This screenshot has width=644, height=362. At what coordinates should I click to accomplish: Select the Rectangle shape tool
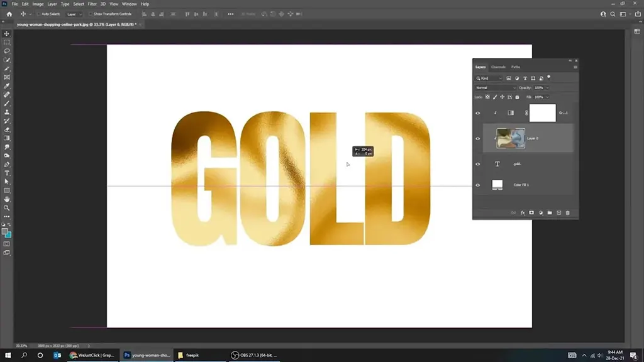pyautogui.click(x=6, y=190)
